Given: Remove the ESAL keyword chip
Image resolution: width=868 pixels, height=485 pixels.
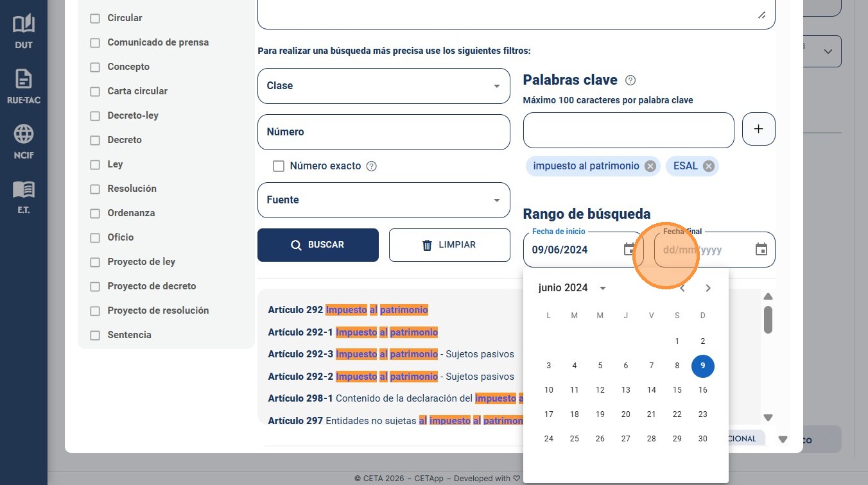Looking at the screenshot, I should click(709, 166).
